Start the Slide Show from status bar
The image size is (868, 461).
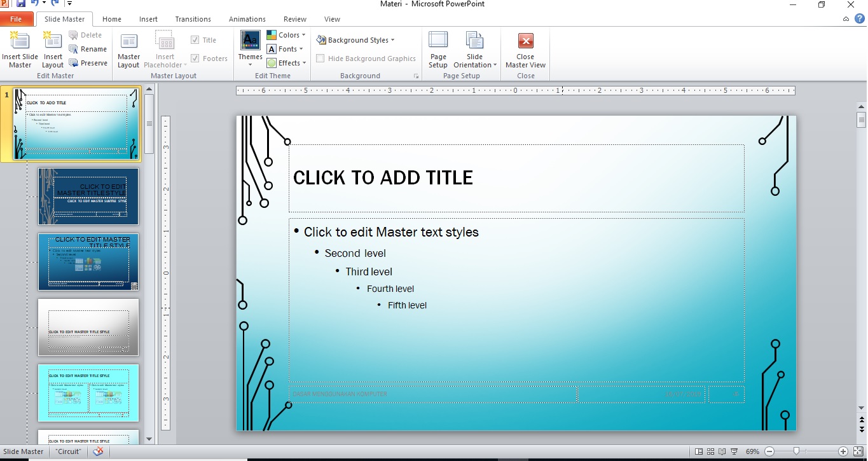[x=735, y=451]
